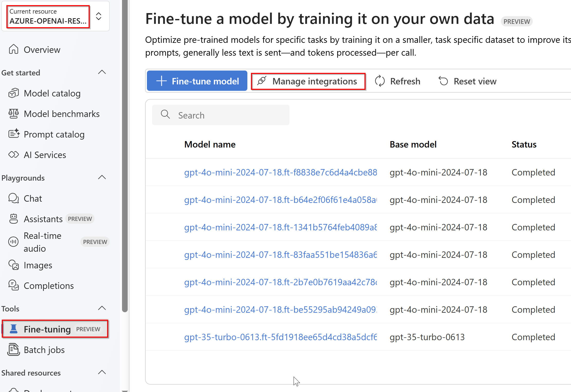This screenshot has height=392, width=571.
Task: Open Model catalog from the sidebar
Action: (x=52, y=93)
